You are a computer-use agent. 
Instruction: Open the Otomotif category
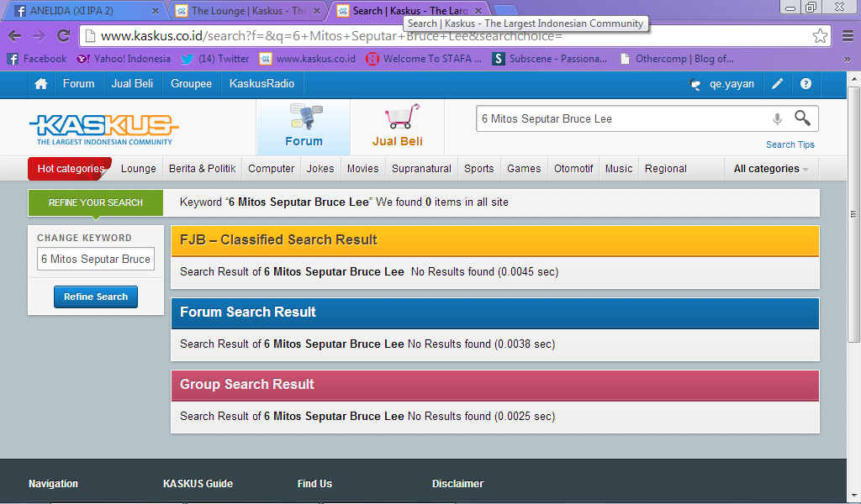pyautogui.click(x=573, y=169)
